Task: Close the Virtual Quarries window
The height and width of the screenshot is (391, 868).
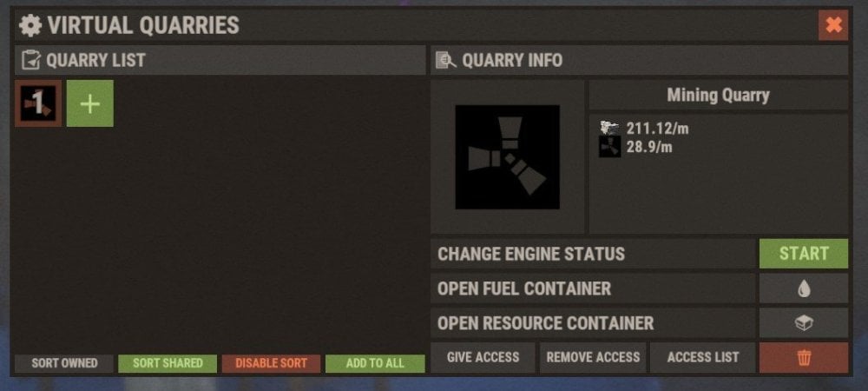Action: [x=833, y=25]
